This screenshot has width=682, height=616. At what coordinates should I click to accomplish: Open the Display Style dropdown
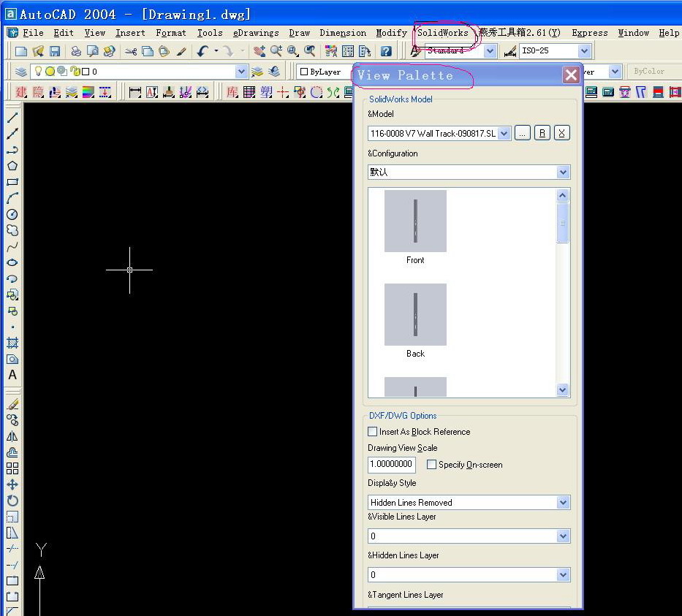click(x=562, y=503)
